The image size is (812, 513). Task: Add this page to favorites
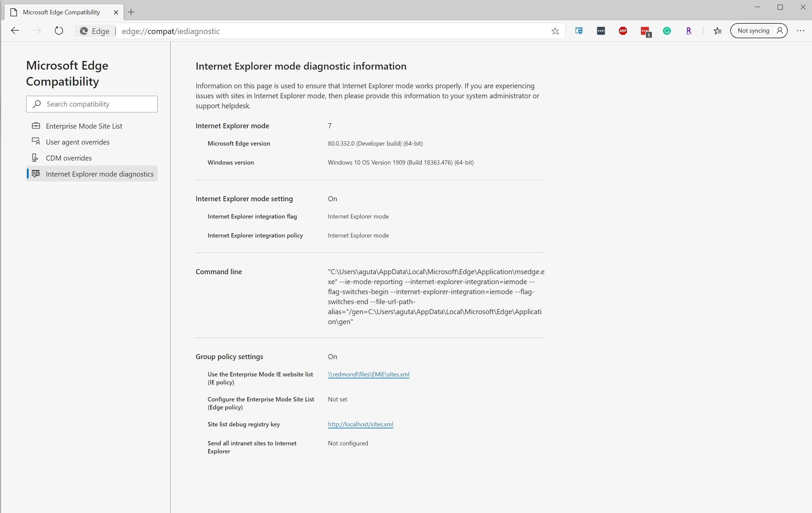tap(555, 31)
